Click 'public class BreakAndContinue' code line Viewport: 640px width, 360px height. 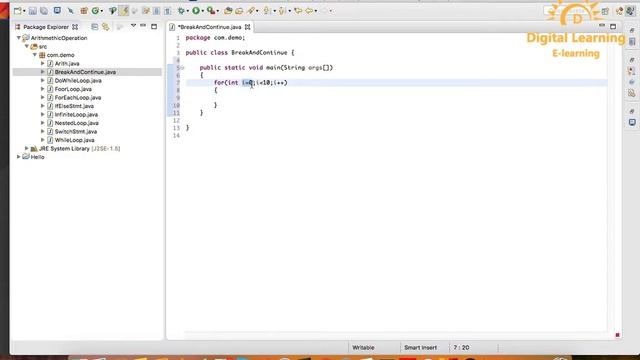point(240,53)
